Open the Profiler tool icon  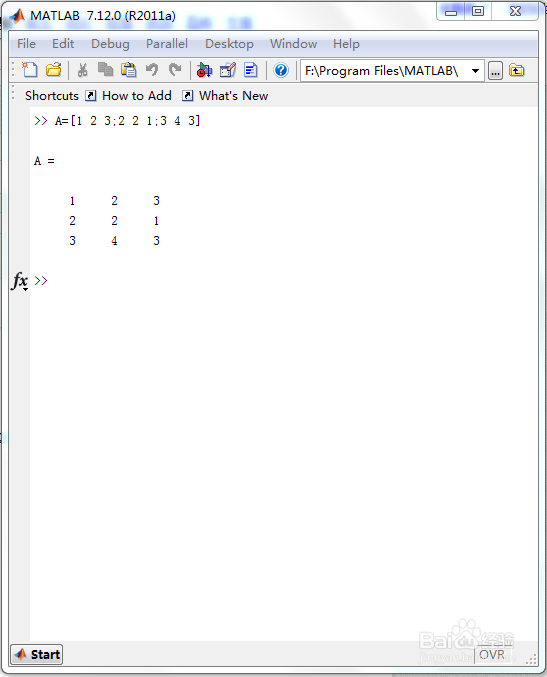(251, 70)
